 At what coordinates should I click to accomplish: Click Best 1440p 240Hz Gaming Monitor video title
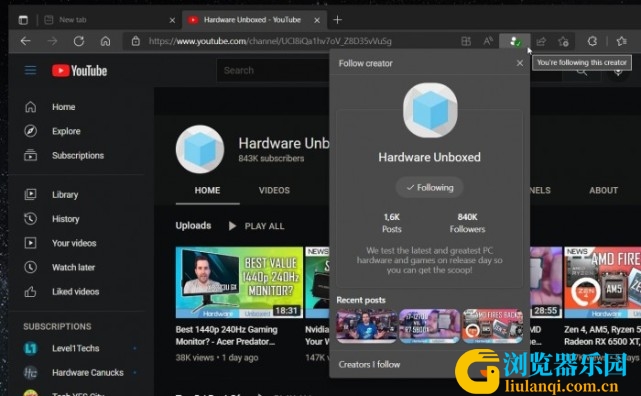click(x=226, y=336)
